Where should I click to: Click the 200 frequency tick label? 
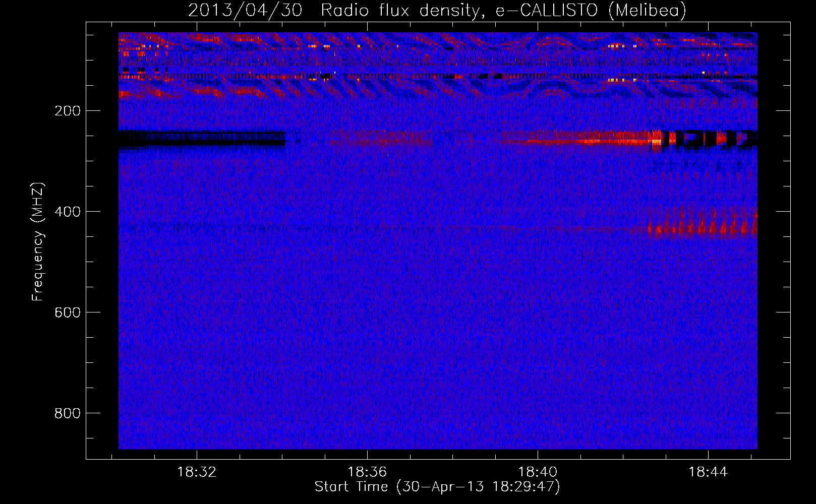point(68,111)
